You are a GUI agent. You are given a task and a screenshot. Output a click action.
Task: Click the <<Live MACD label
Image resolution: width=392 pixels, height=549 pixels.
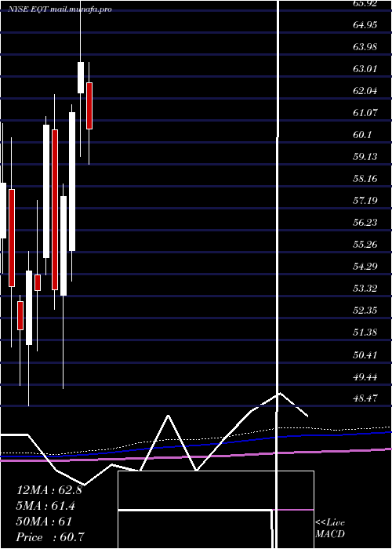(330, 529)
